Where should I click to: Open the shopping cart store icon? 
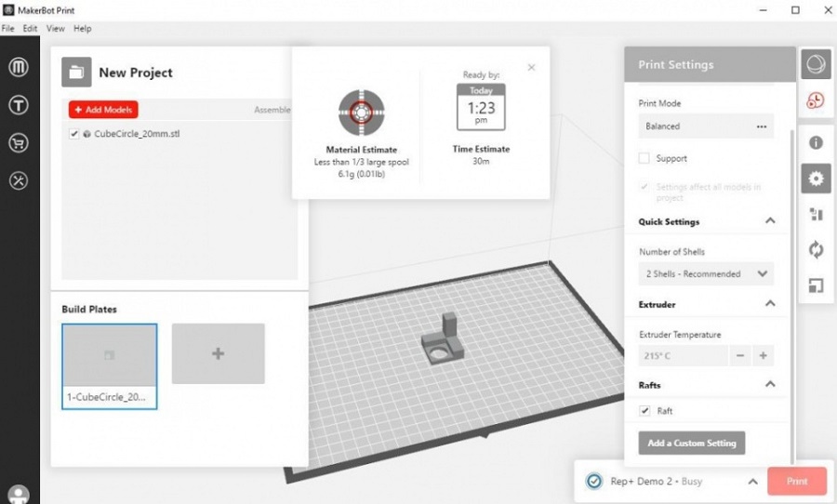click(x=19, y=143)
